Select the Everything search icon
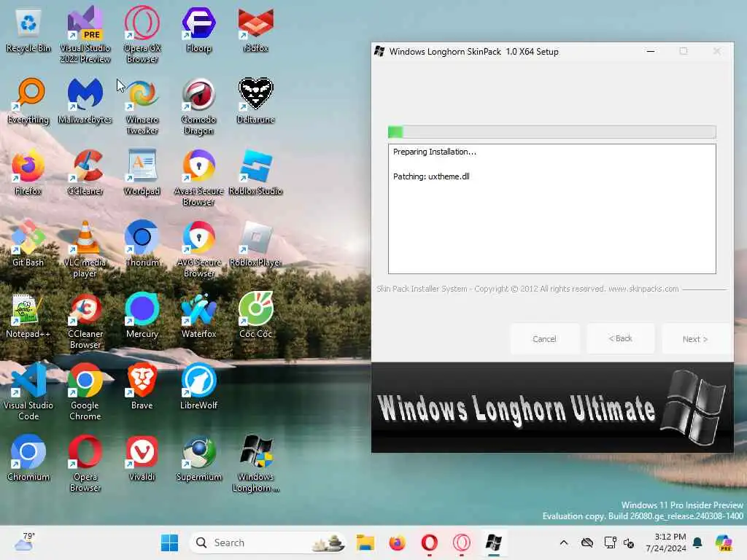This screenshot has height=560, width=747. [x=28, y=101]
